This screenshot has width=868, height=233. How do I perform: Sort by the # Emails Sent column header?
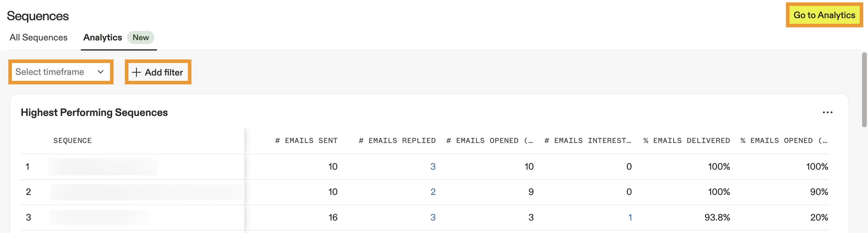point(306,141)
